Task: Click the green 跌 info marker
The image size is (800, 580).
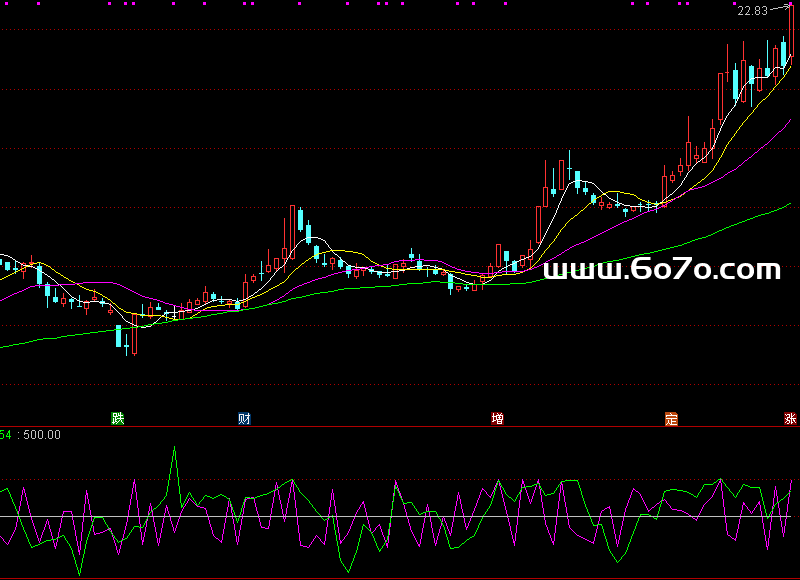Action: point(118,418)
